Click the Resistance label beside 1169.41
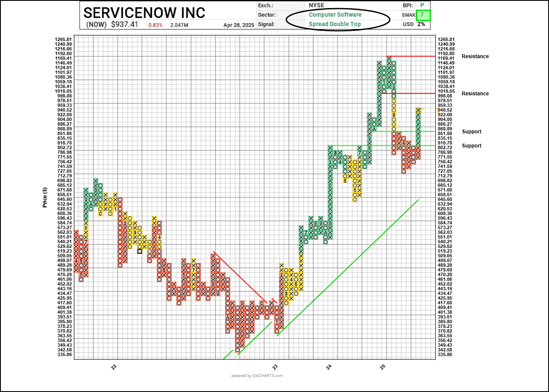 pos(475,56)
